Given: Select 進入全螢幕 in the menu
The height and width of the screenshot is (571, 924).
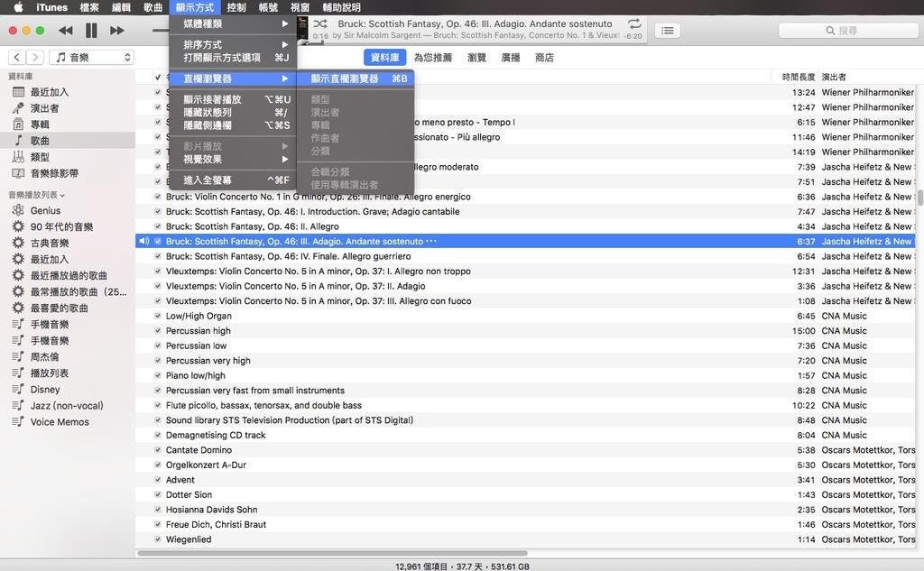Looking at the screenshot, I should click(x=208, y=180).
